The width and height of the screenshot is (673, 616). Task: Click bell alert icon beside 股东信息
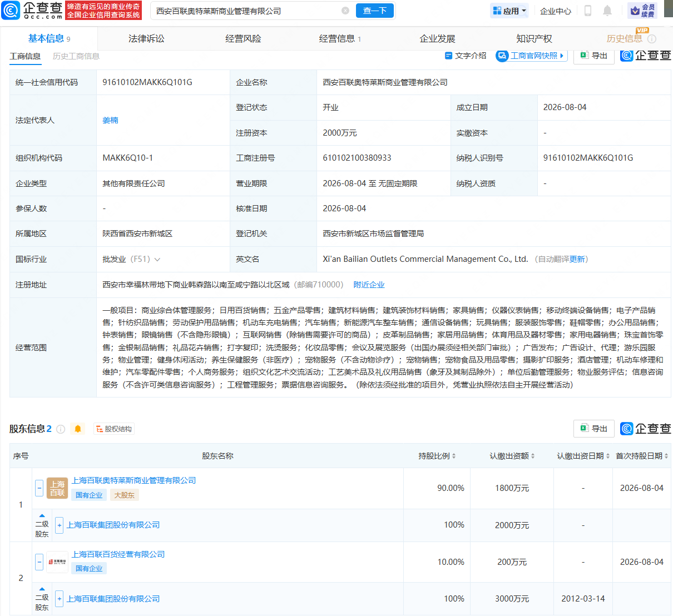pyautogui.click(x=78, y=429)
